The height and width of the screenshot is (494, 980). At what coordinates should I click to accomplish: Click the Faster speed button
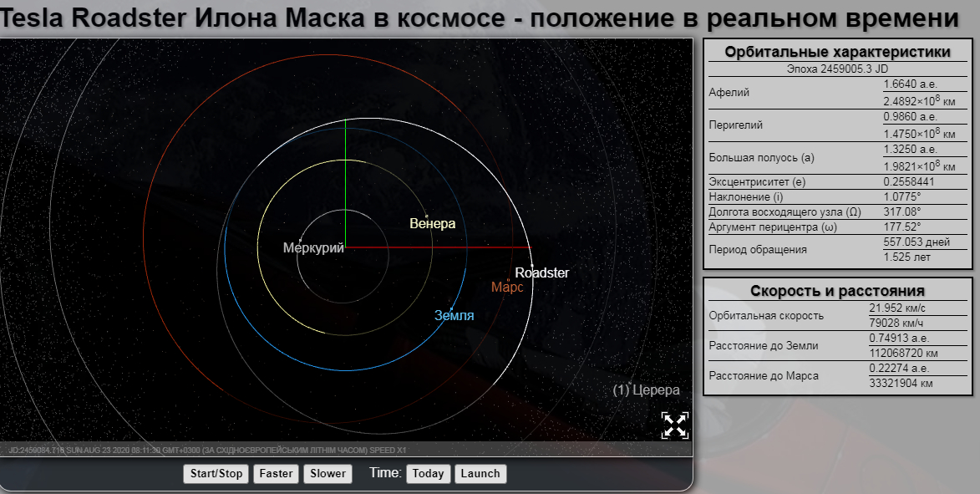point(276,474)
